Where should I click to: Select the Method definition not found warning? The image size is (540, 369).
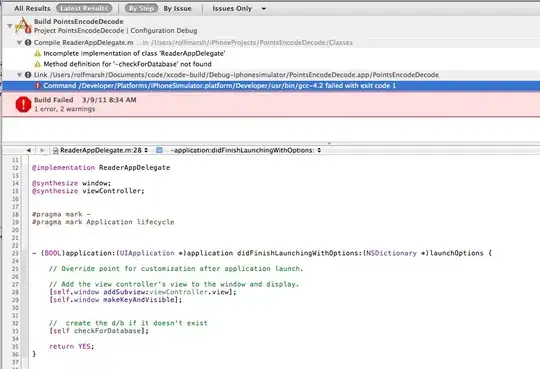pyautogui.click(x=127, y=64)
